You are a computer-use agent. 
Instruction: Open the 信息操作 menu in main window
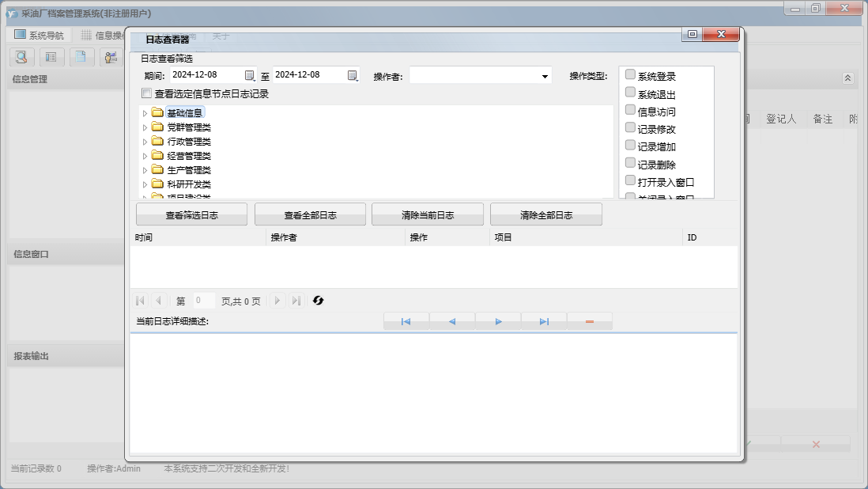(102, 36)
